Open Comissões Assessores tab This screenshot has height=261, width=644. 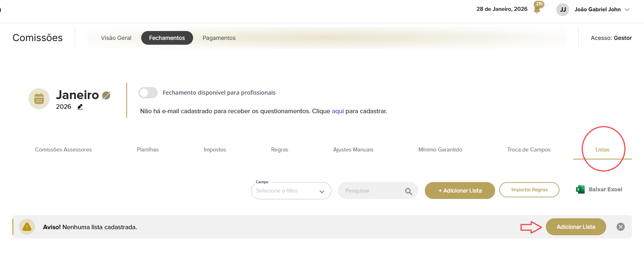click(64, 149)
